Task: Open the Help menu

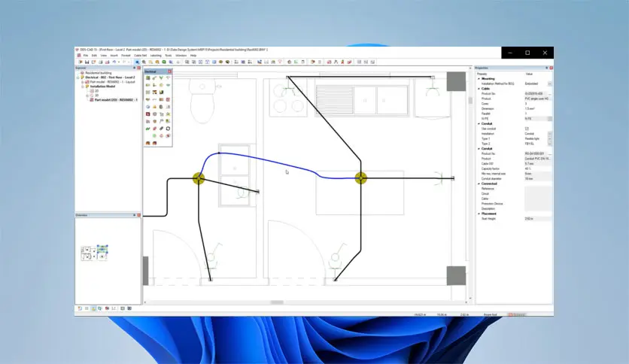Action: 193,56
